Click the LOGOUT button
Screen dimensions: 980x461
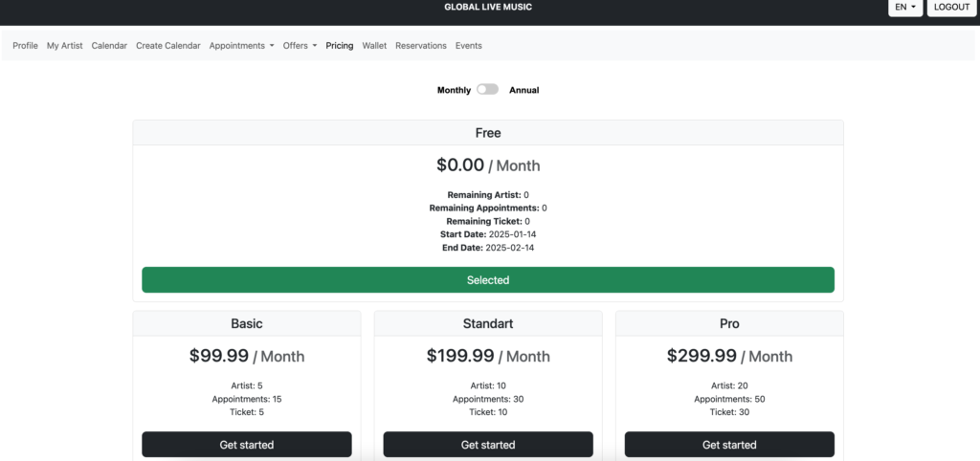click(x=951, y=8)
